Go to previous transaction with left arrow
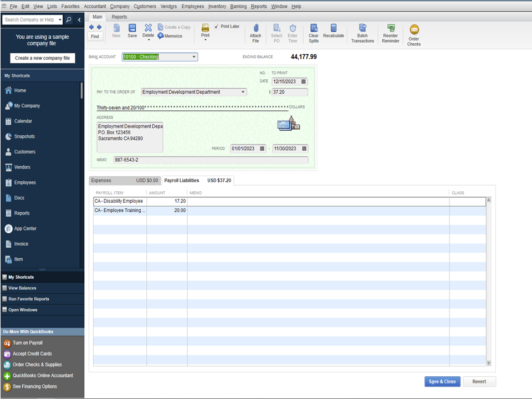The height and width of the screenshot is (399, 532). click(x=91, y=27)
